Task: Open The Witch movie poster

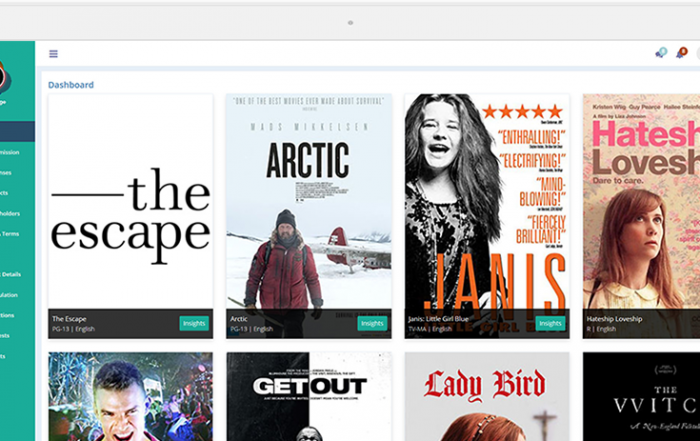Action: point(642,396)
